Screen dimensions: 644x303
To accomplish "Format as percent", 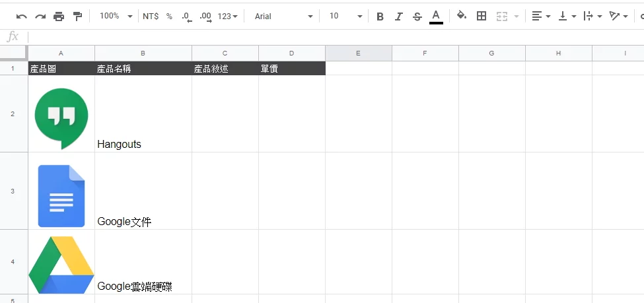I will coord(169,17).
